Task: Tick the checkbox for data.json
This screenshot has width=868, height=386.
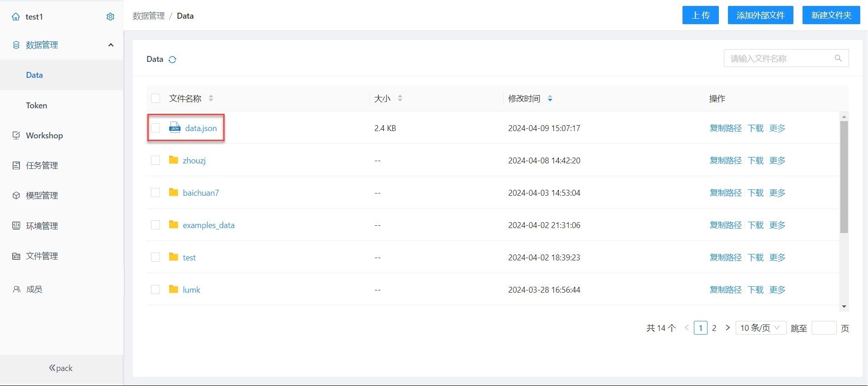Action: [x=156, y=128]
